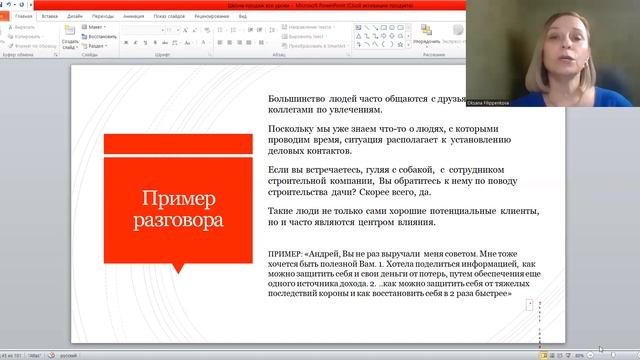Image resolution: width=640 pixels, height=360 pixels.
Task: Open the font group dialog launcher
Action: pyautogui.click(x=210, y=54)
